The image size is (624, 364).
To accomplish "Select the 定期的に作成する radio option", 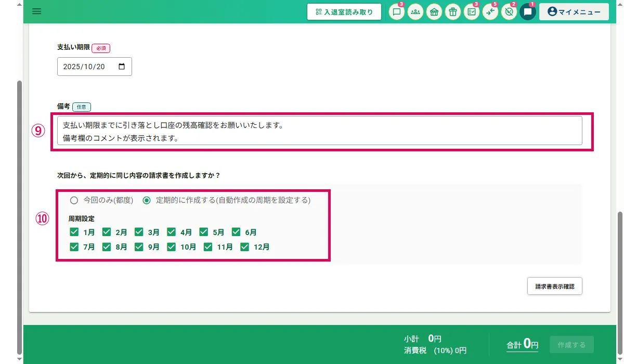I will [x=147, y=200].
